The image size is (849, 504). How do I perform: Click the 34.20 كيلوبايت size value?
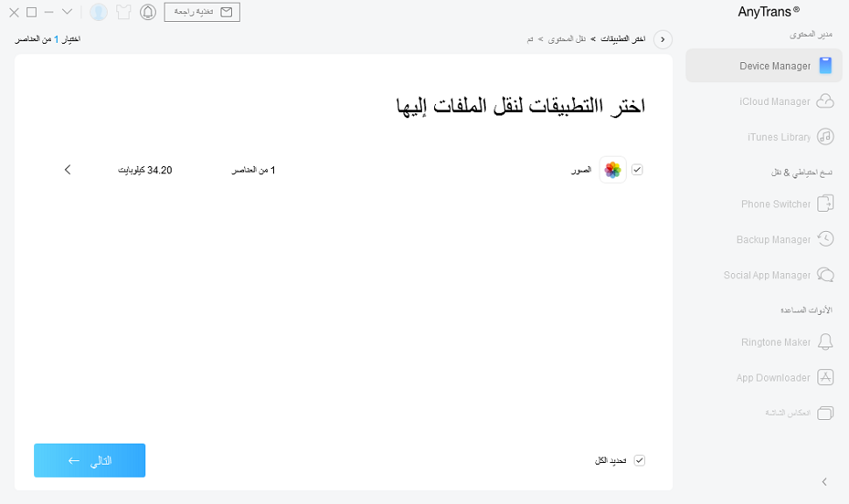145,171
